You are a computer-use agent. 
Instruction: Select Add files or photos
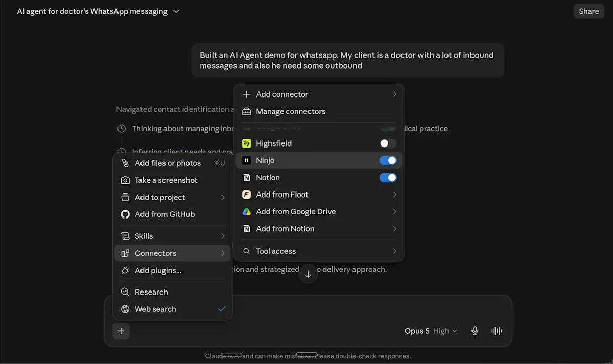click(173, 163)
